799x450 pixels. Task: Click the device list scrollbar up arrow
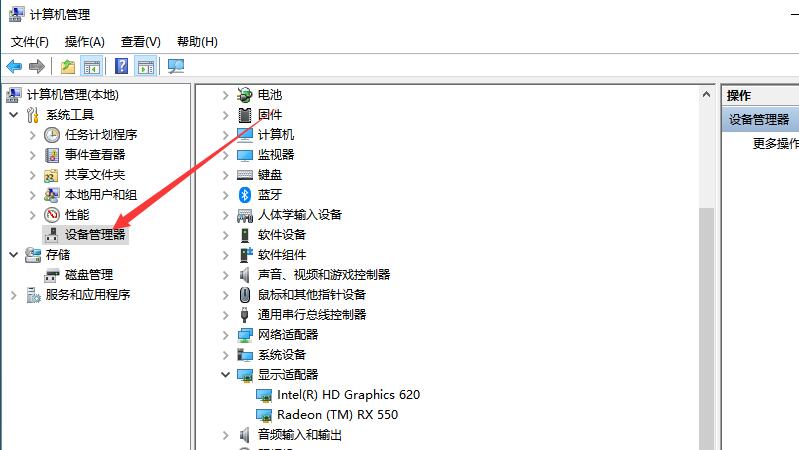(706, 95)
